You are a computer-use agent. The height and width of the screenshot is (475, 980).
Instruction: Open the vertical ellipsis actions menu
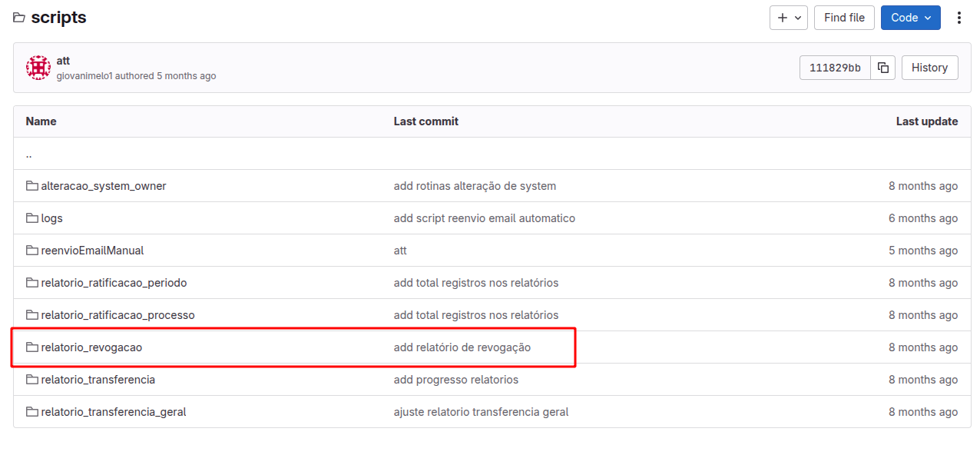[x=958, y=18]
